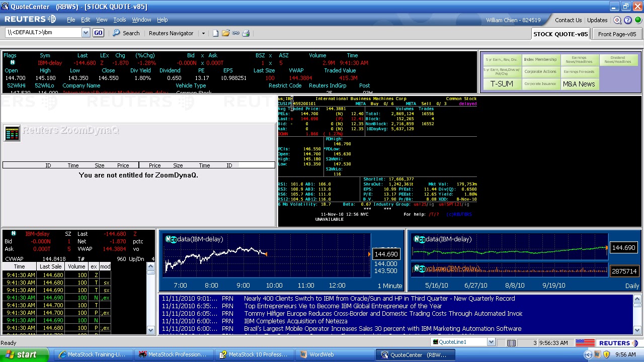Open the Nearly 400 Clients Switch to IBM headline

(379, 299)
